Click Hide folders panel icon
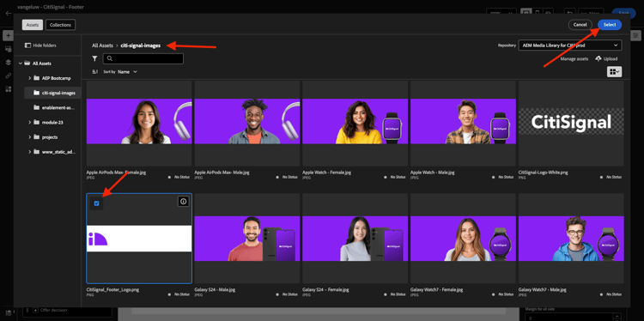Image resolution: width=644 pixels, height=321 pixels. click(28, 45)
